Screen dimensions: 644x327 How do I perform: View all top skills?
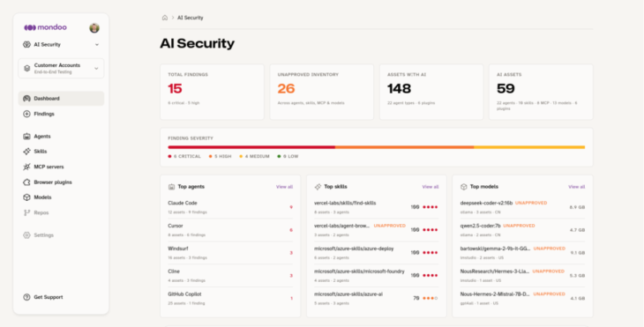431,187
